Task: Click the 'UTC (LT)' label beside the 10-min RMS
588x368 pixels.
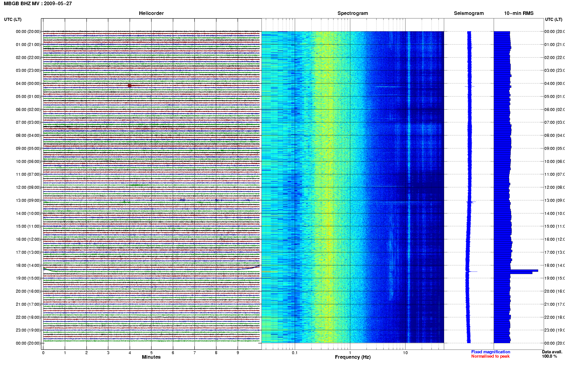Action: pyautogui.click(x=553, y=19)
